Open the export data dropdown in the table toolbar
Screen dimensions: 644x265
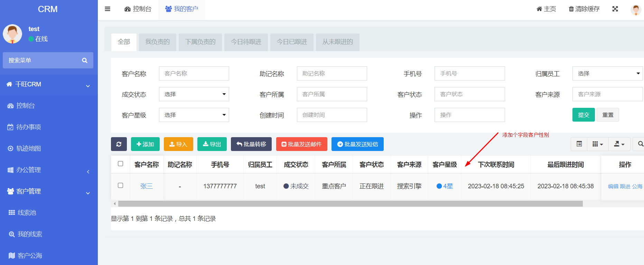(x=619, y=144)
